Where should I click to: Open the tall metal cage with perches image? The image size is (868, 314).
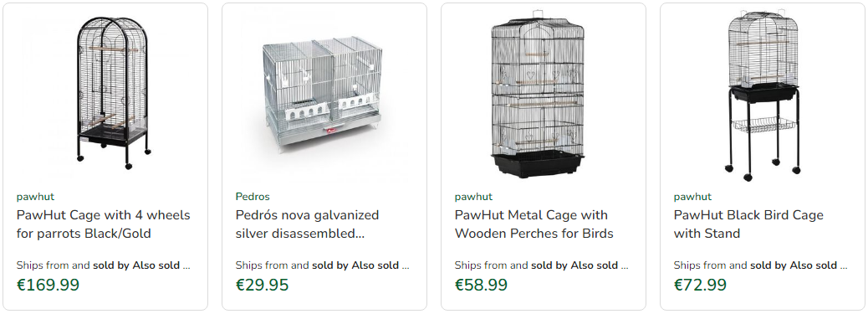(x=538, y=93)
